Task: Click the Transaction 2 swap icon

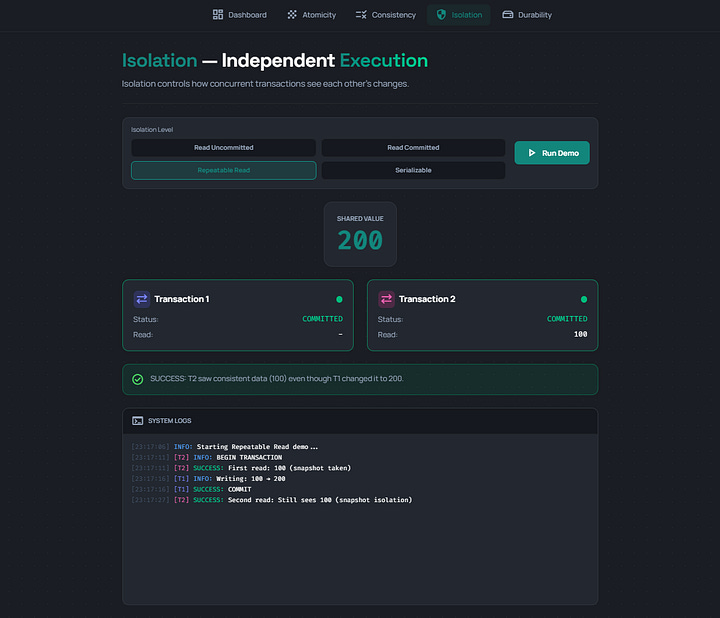Action: pos(386,299)
